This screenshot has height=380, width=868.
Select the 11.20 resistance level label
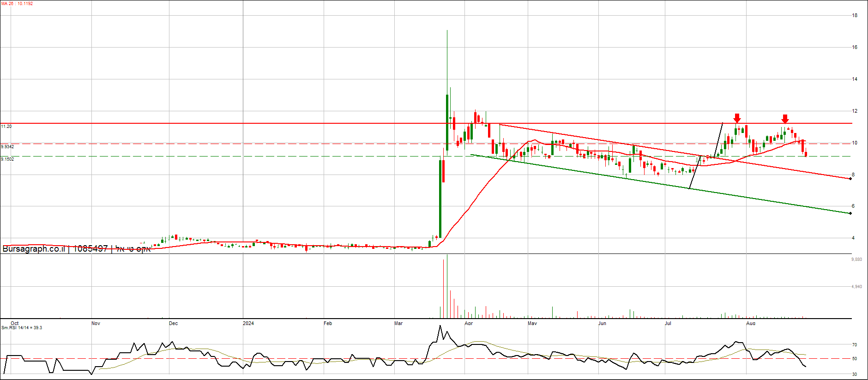[6, 127]
